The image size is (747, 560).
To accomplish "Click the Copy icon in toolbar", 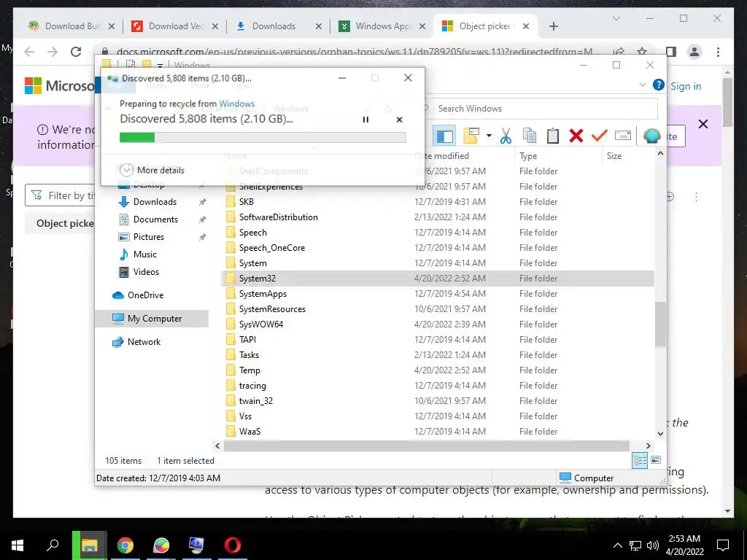I will (530, 136).
